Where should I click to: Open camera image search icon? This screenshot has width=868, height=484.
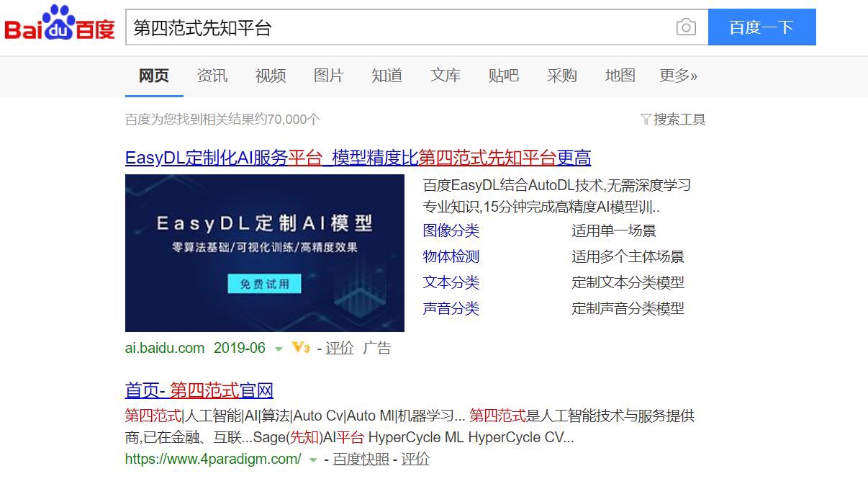coord(686,27)
